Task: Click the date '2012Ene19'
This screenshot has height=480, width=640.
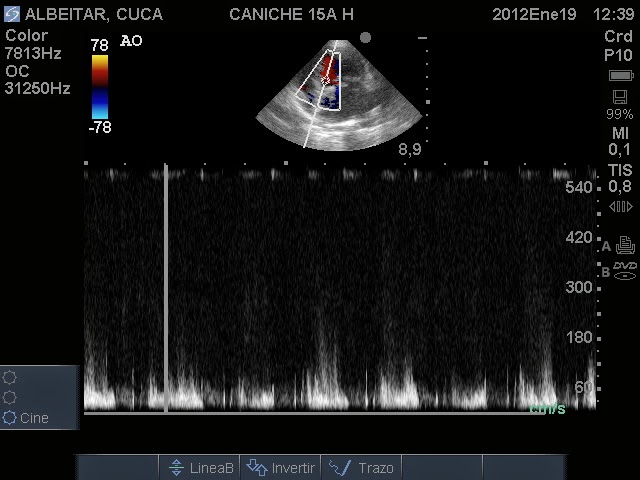Action: click(x=534, y=14)
